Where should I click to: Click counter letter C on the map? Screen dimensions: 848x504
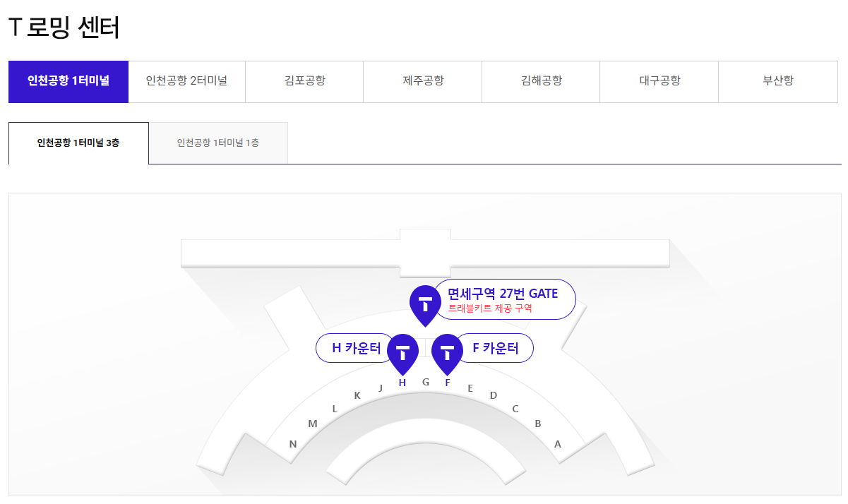pyautogui.click(x=515, y=409)
